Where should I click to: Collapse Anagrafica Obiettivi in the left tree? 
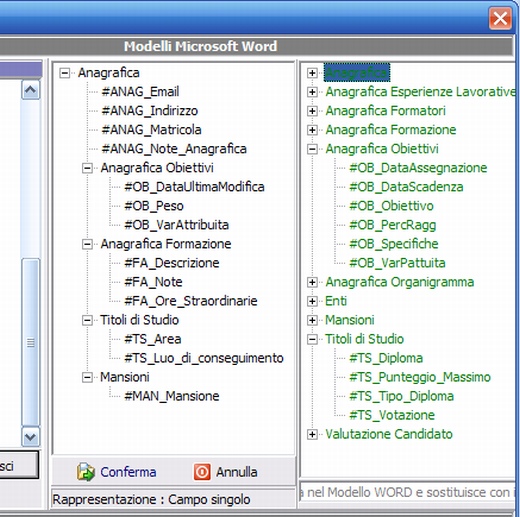point(87,168)
